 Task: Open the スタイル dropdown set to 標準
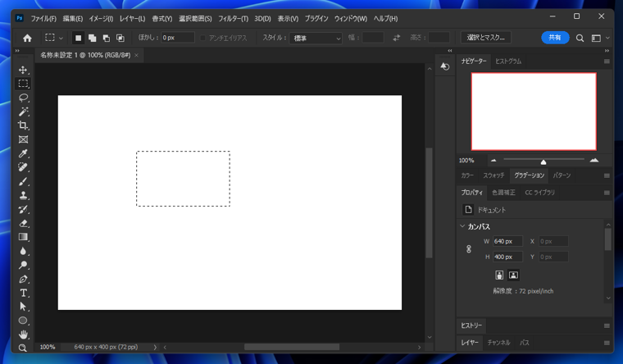pos(315,38)
